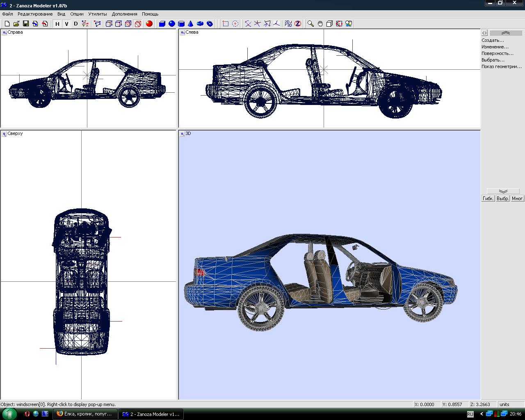Choose the blue cone primitive icon
Screen dimensions: 525x420
191,24
